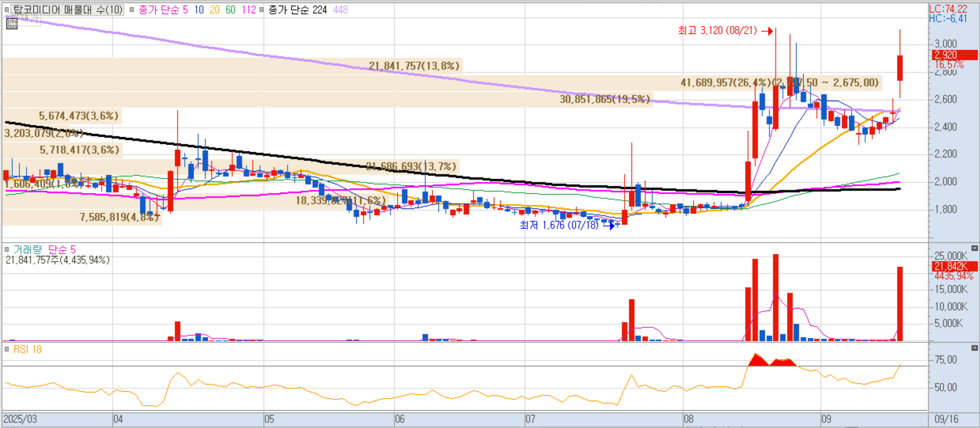This screenshot has height=428, width=980.
Task: Toggle the RSI 18 indicator marker
Action: click(x=7, y=349)
